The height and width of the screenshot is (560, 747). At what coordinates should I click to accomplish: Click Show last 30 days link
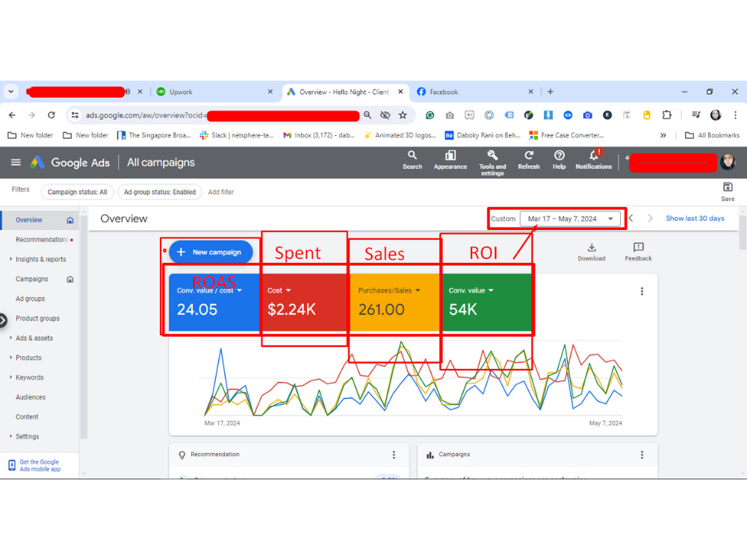pyautogui.click(x=695, y=218)
